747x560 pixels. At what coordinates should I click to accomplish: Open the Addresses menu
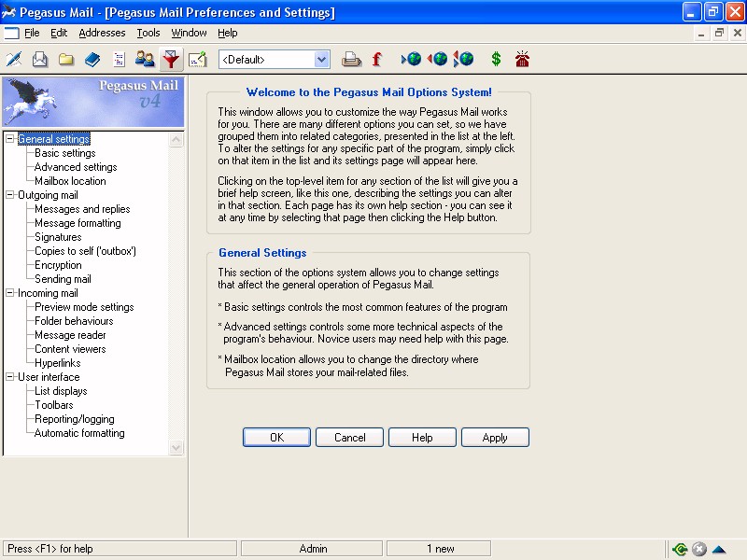(x=102, y=33)
